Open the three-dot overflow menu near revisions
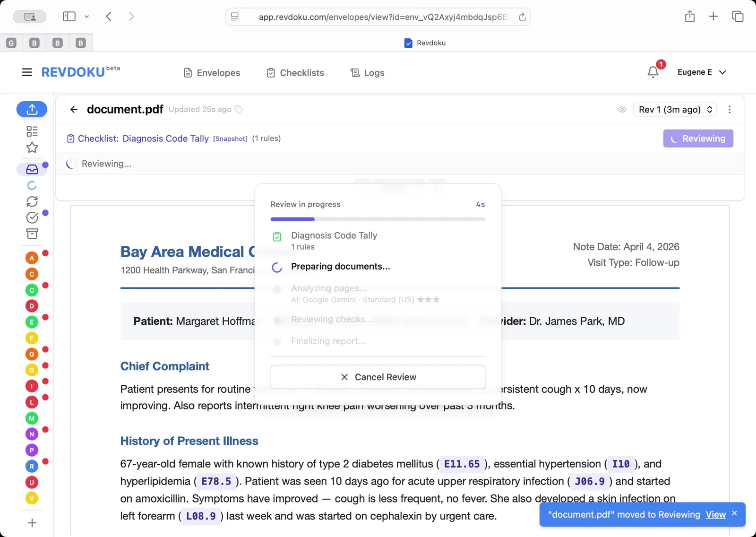The image size is (756, 537). tap(730, 109)
